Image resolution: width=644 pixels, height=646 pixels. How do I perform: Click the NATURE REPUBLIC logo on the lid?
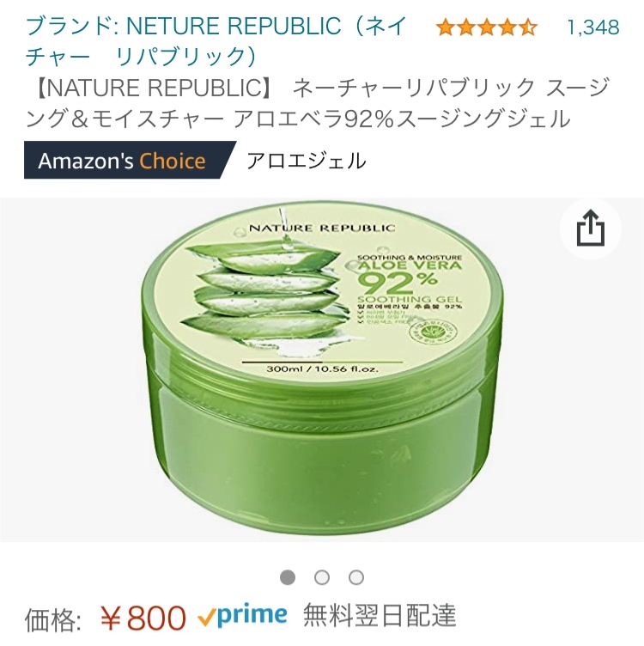322,228
